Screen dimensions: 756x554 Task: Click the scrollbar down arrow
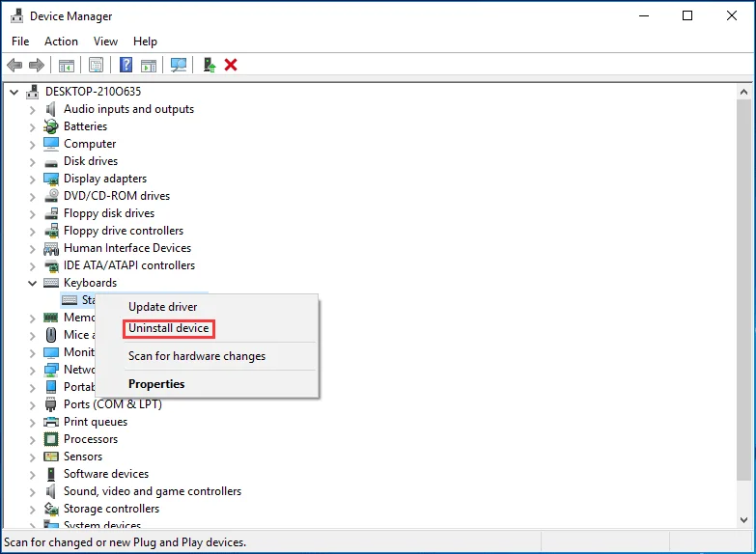pyautogui.click(x=743, y=520)
